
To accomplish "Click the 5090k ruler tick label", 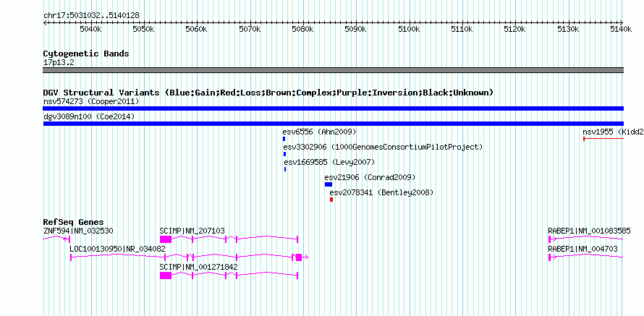I will tap(356, 30).
